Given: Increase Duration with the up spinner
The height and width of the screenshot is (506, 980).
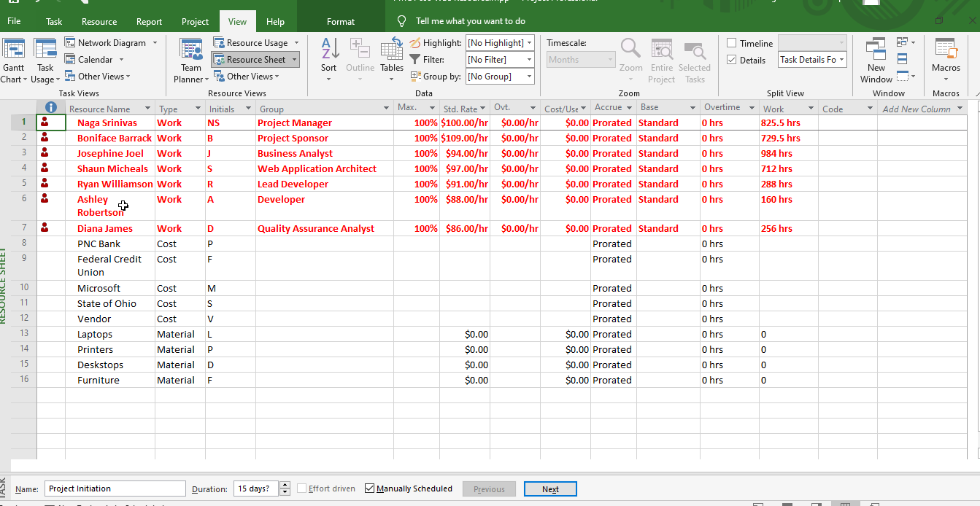Looking at the screenshot, I should pyautogui.click(x=285, y=485).
